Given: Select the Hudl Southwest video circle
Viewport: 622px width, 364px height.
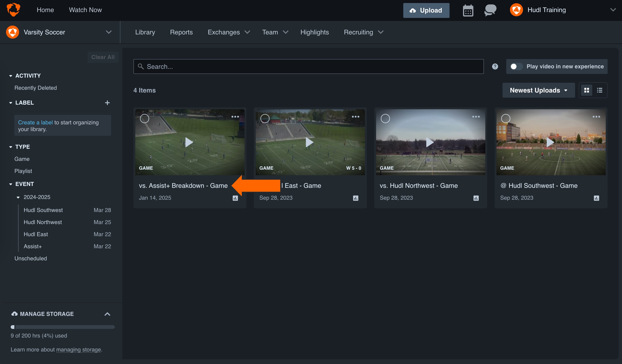Looking at the screenshot, I should click(506, 119).
